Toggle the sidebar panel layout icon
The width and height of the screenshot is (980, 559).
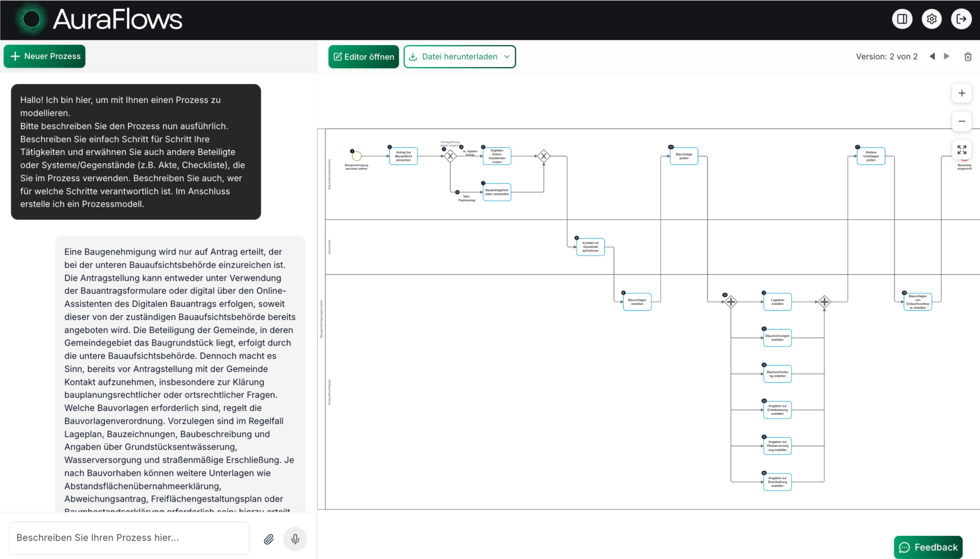pyautogui.click(x=902, y=19)
